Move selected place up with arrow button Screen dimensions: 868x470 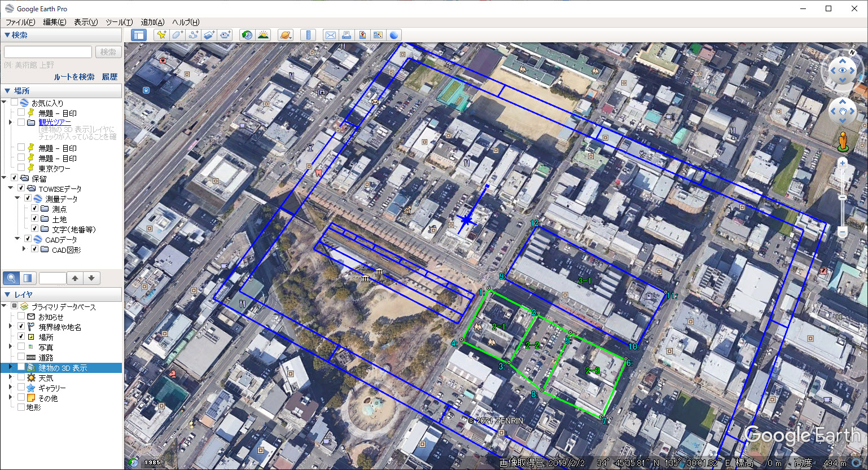coord(75,278)
